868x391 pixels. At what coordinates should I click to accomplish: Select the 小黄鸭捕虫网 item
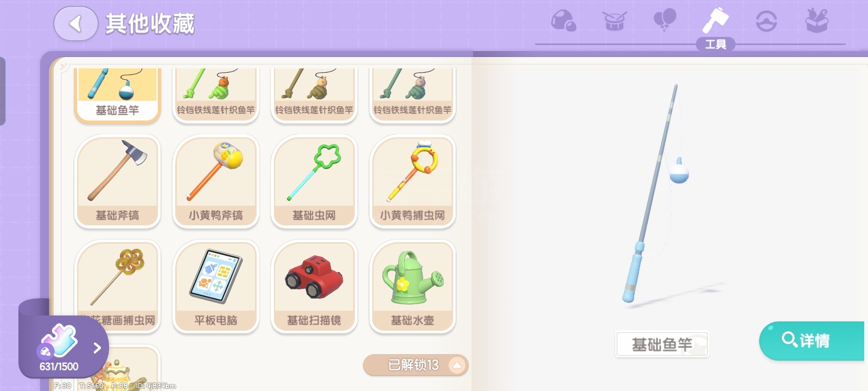click(412, 181)
